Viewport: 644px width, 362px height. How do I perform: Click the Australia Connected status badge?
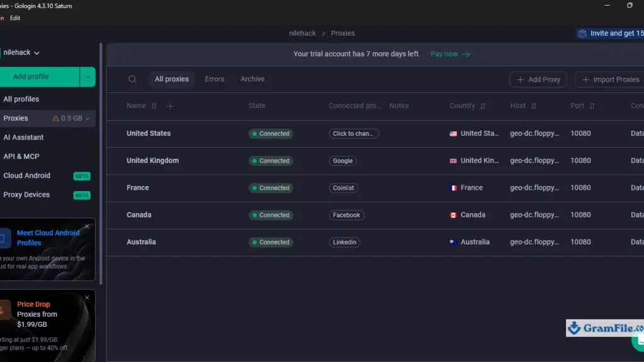point(270,242)
